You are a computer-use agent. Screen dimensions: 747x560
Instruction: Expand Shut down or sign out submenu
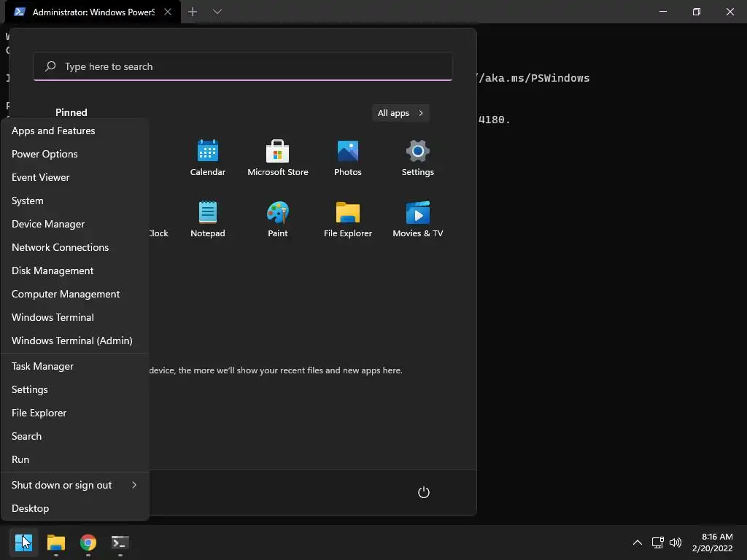point(75,485)
